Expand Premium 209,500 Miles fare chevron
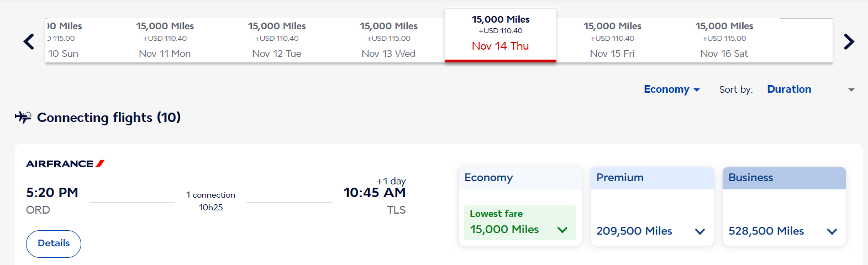Image resolution: width=868 pixels, height=265 pixels. (699, 231)
